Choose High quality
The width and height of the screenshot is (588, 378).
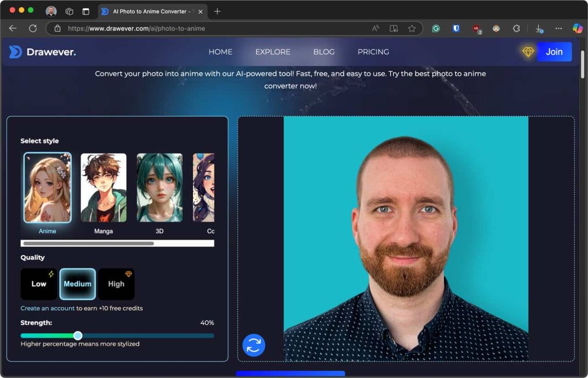pos(116,284)
